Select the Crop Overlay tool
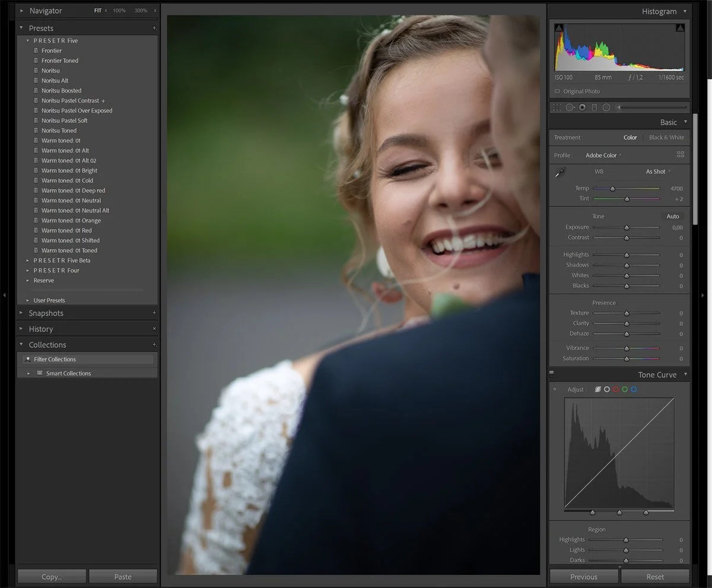The height and width of the screenshot is (588, 712). [557, 107]
